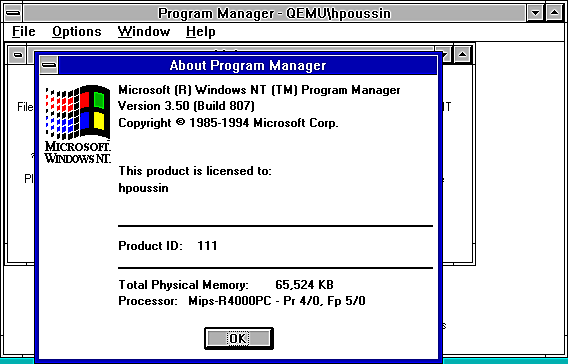Screen dimensions: 568x364
Task: Open the Program Manager control menu box
Action: pyautogui.click(x=13, y=13)
